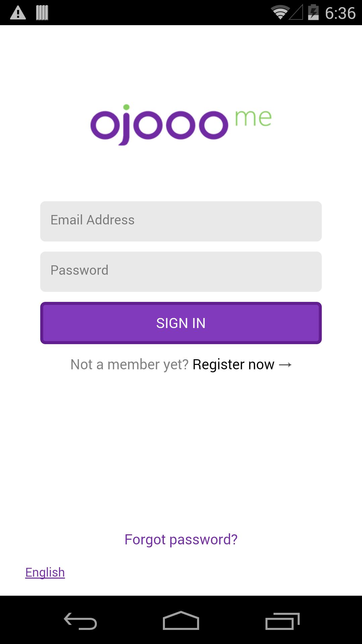362x644 pixels.
Task: Open the recent apps overview
Action: (282, 621)
